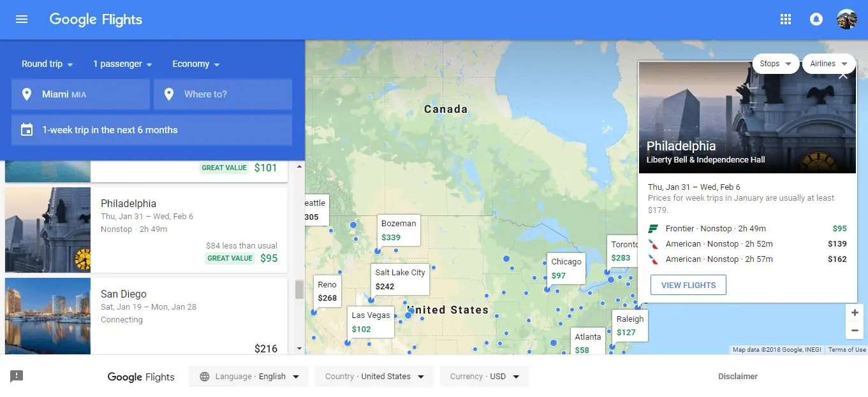
Task: Select the Frontier Nonstop $95 flight
Action: [747, 229]
